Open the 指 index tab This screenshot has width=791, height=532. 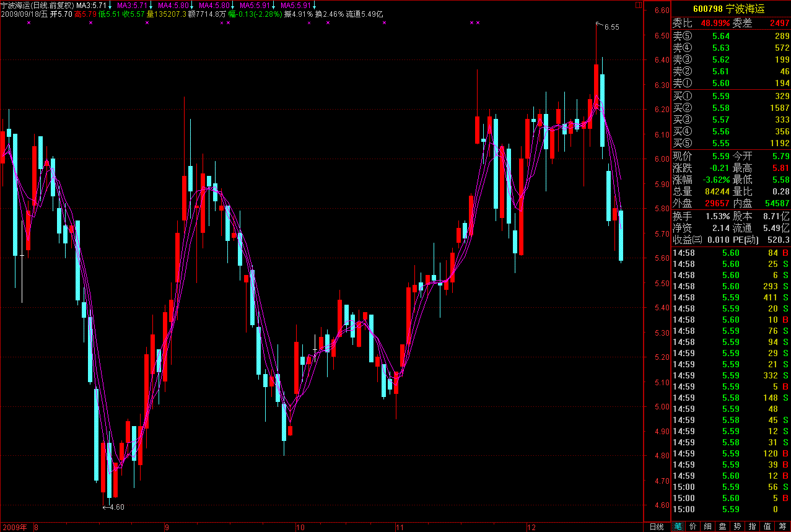[x=752, y=526]
